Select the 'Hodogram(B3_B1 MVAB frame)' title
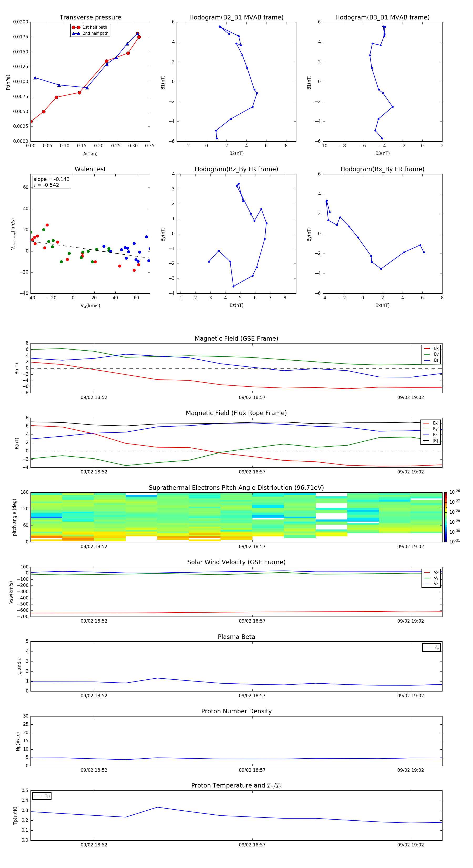473x868 pixels. [382, 18]
